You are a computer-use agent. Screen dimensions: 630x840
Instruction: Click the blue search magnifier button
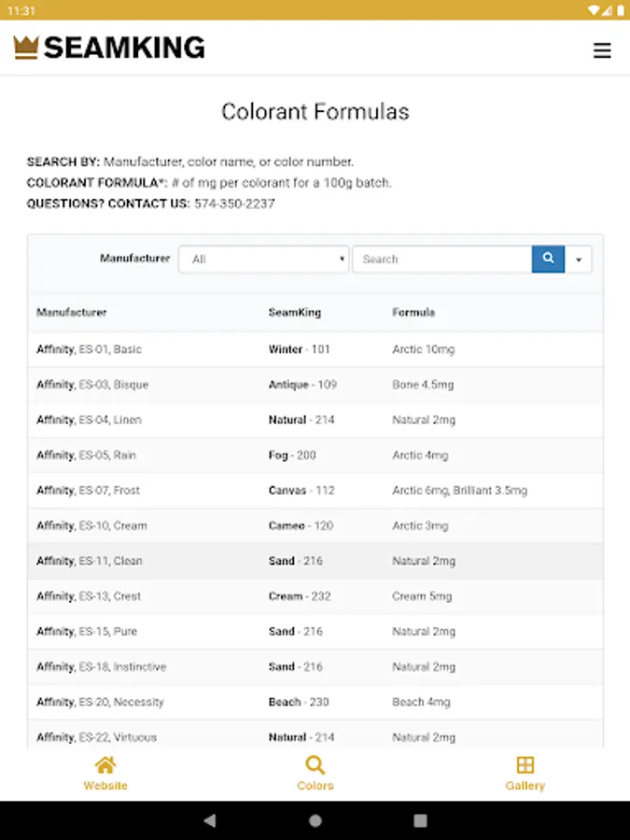548,259
